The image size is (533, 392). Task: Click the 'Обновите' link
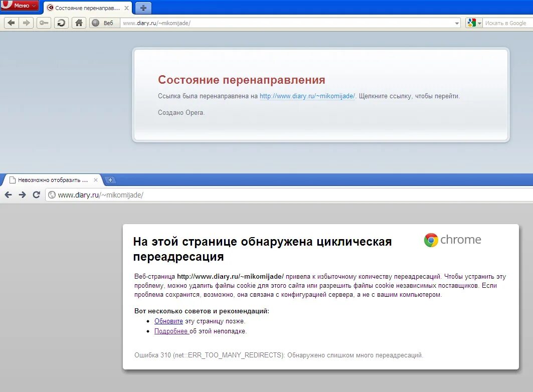[x=168, y=321]
